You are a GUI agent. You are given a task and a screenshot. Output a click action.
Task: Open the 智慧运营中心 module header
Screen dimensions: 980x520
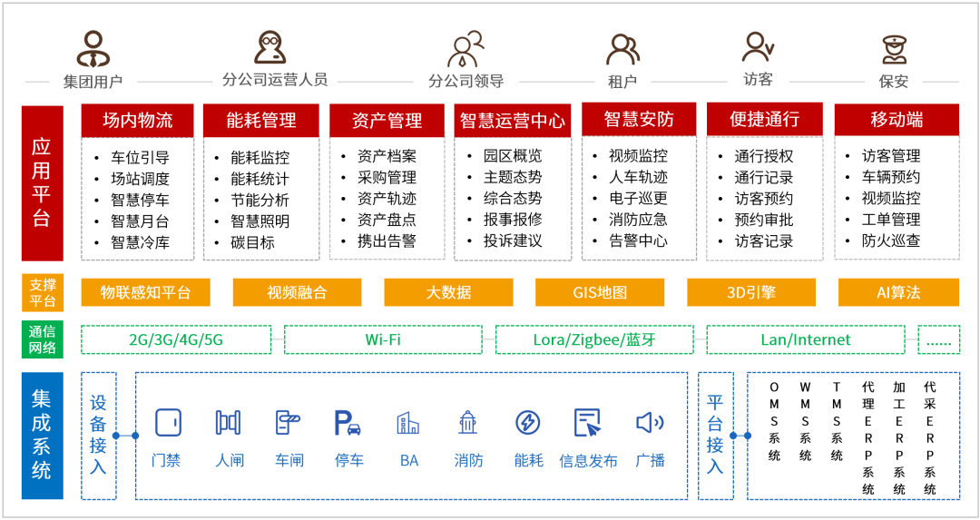tap(513, 121)
